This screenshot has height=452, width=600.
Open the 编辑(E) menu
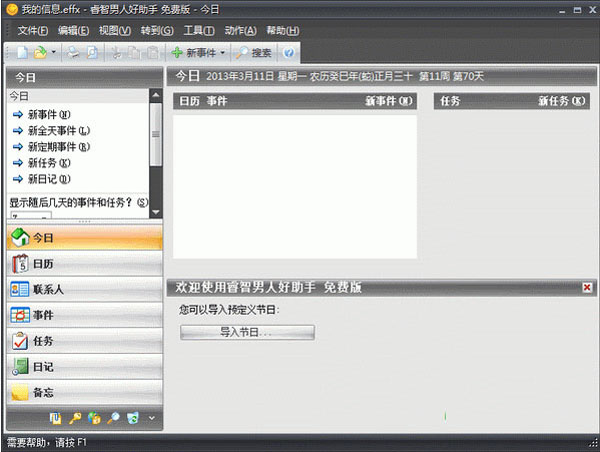(73, 31)
